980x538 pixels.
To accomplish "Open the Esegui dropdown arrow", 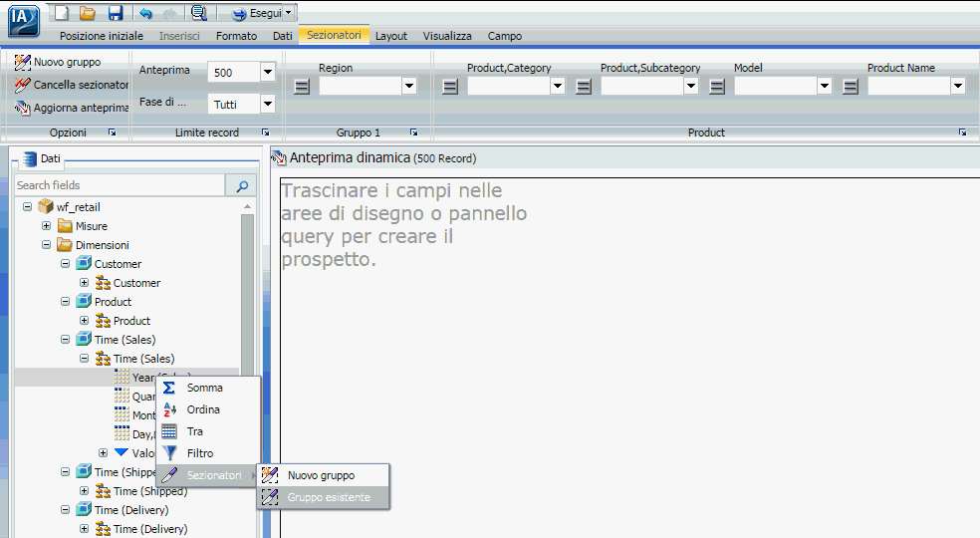I will [288, 13].
